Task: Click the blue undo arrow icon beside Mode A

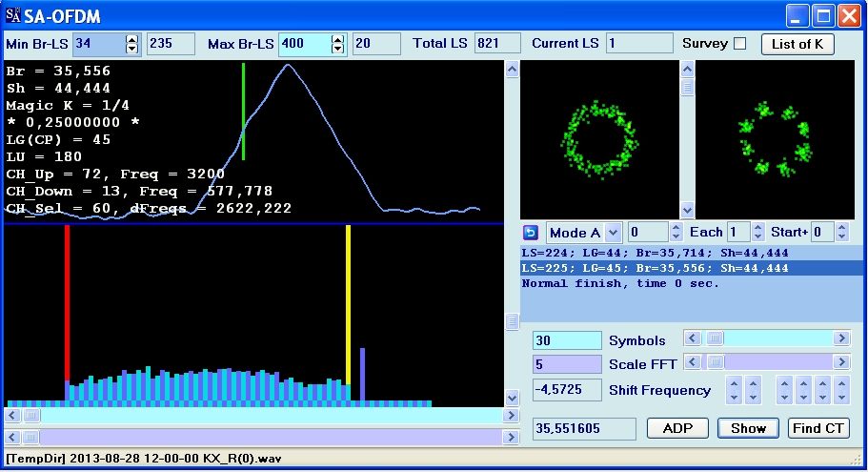Action: tap(531, 233)
